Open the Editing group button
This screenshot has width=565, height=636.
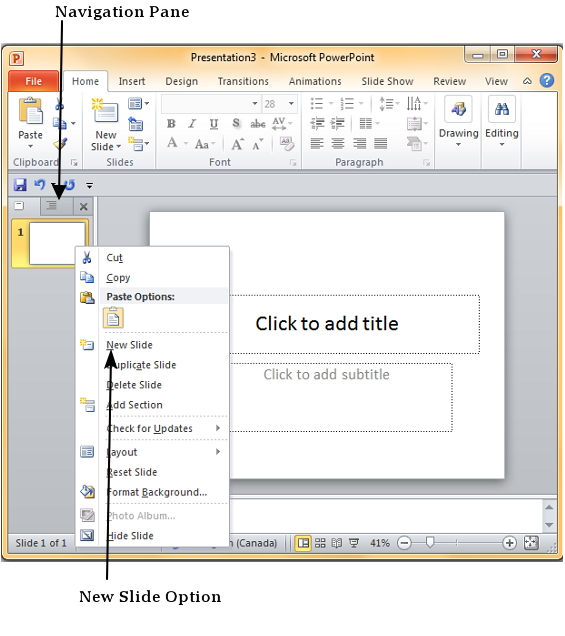click(502, 122)
